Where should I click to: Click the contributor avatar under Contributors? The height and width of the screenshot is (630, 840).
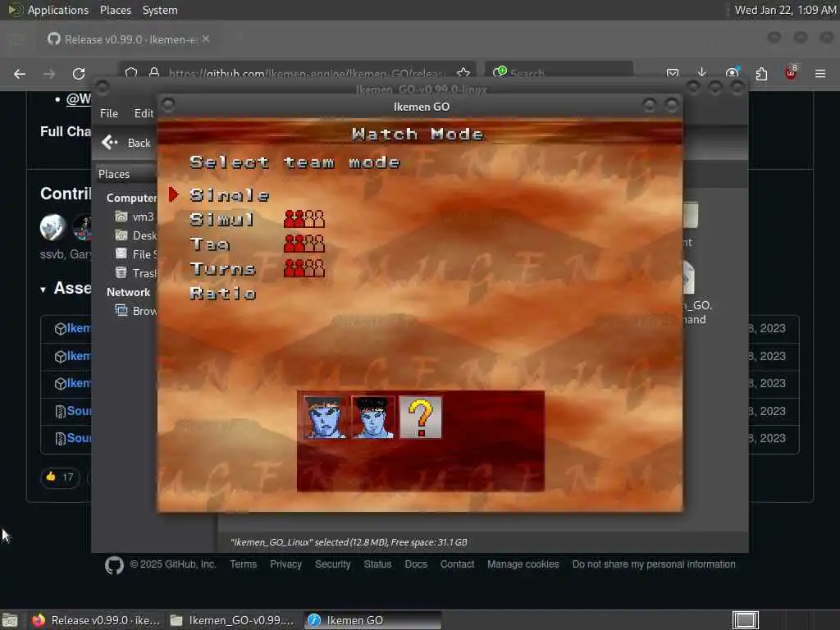pyautogui.click(x=53, y=227)
